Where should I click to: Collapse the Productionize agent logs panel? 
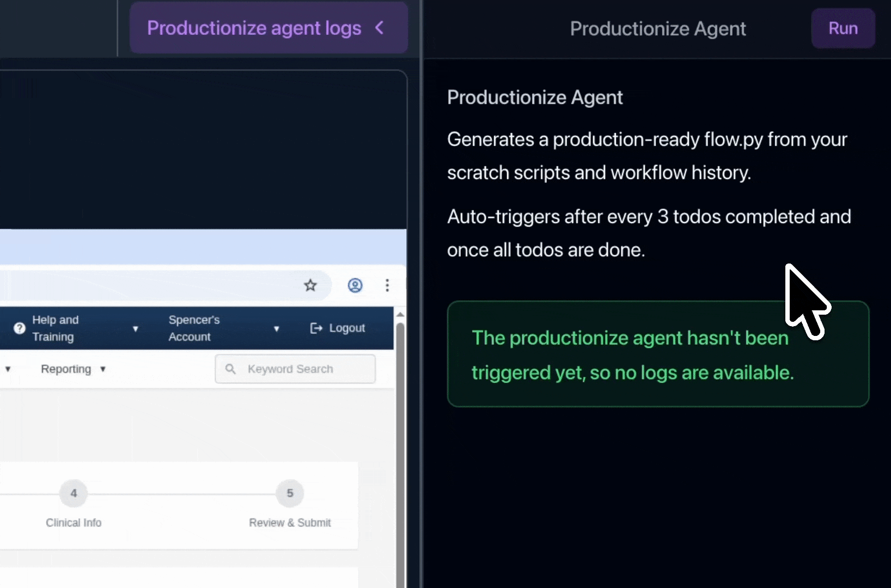tap(380, 28)
